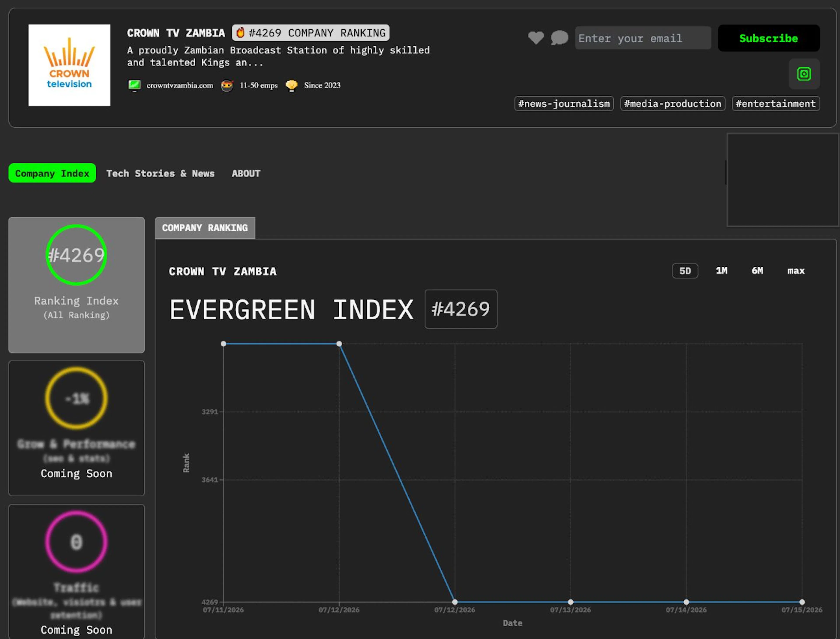
Task: Select the #news-journalism tag
Action: [563, 103]
